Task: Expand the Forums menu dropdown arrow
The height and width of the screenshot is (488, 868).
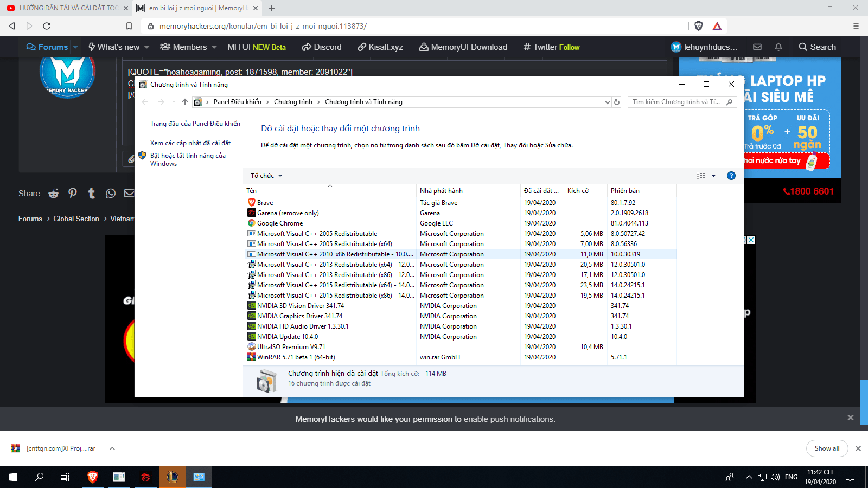Action: coord(75,47)
